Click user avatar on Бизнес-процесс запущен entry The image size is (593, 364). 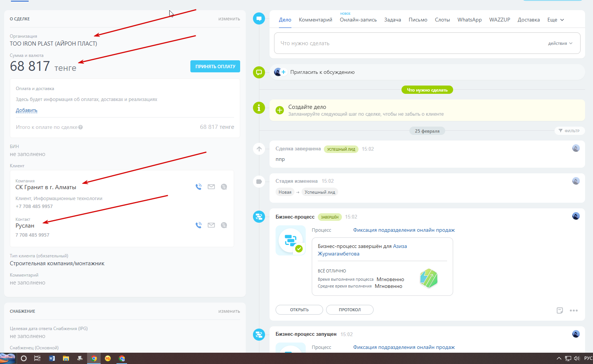576,334
